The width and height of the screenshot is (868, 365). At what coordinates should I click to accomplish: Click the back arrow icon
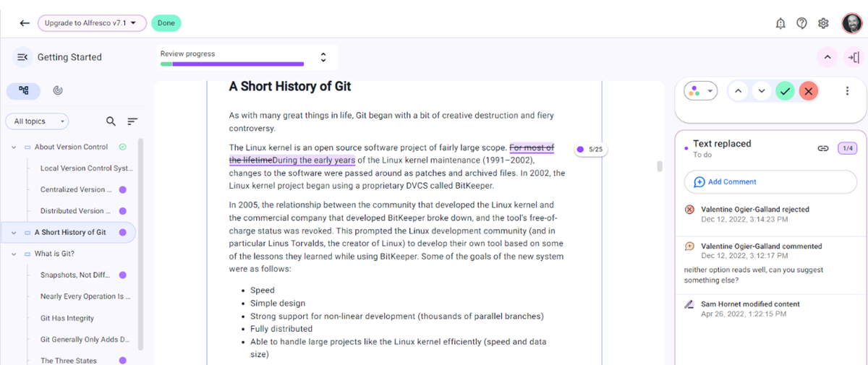pos(25,23)
